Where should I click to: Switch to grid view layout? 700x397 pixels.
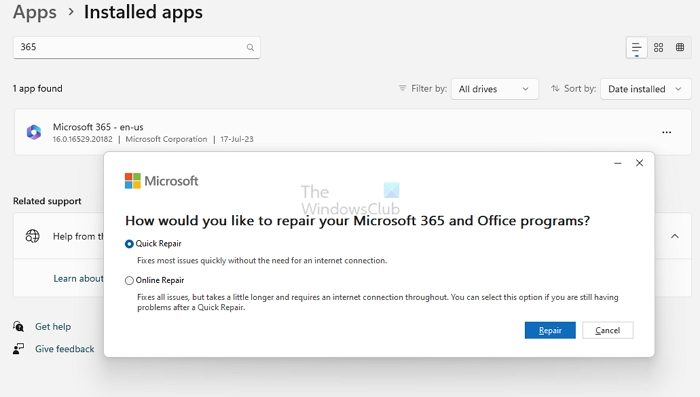click(658, 47)
